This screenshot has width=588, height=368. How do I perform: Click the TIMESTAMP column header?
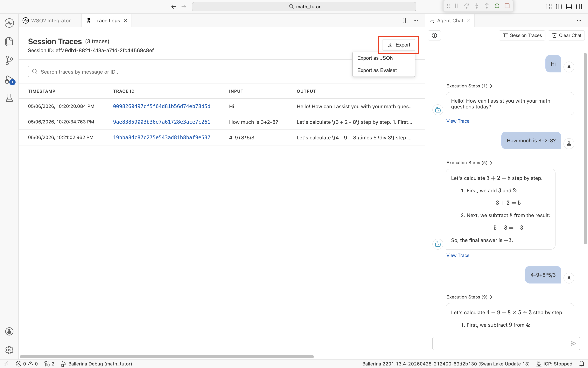click(x=42, y=91)
